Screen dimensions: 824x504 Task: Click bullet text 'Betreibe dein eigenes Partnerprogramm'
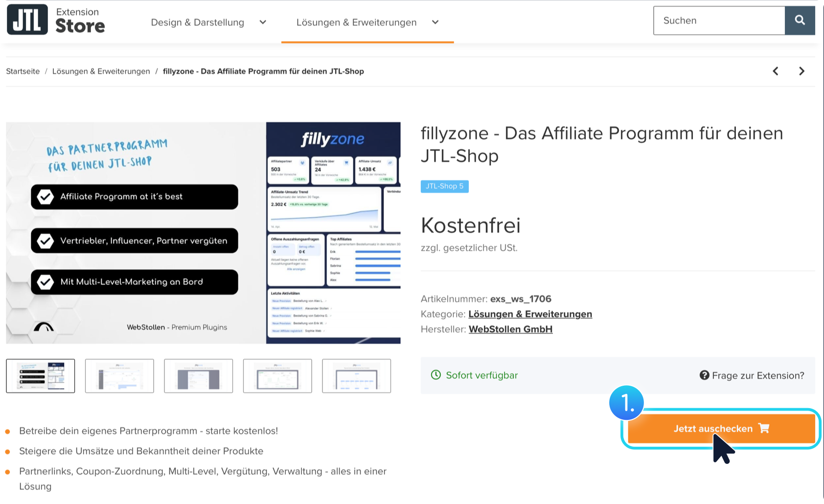(148, 431)
